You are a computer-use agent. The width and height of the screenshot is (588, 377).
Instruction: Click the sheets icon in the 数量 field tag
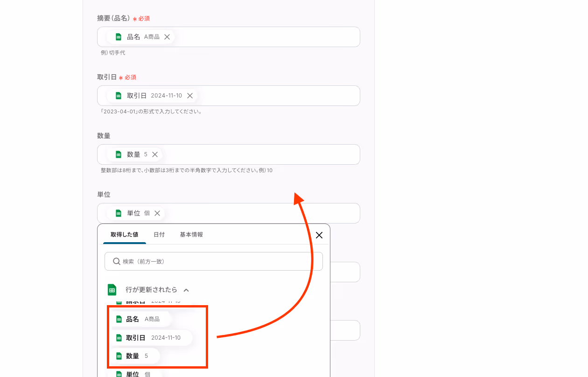pyautogui.click(x=119, y=154)
